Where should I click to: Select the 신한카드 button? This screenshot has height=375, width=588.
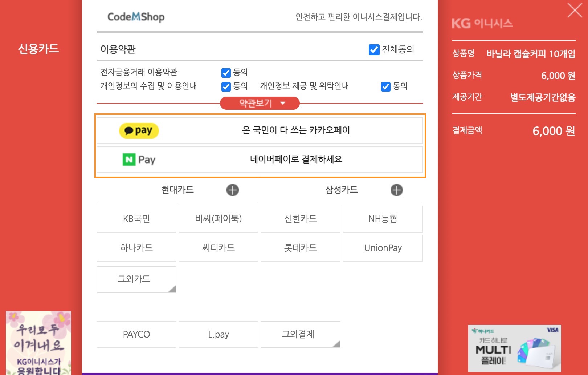click(301, 219)
